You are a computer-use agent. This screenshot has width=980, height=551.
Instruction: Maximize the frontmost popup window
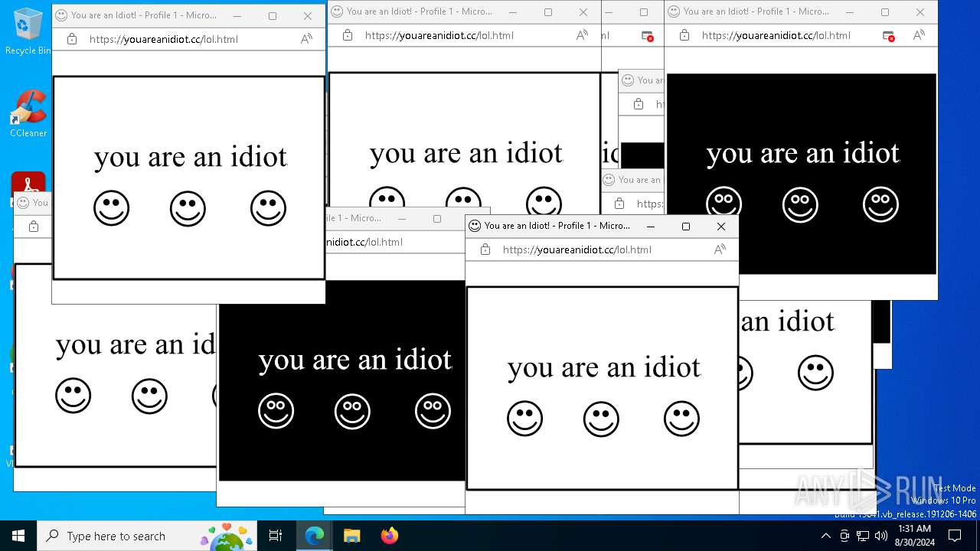[685, 226]
